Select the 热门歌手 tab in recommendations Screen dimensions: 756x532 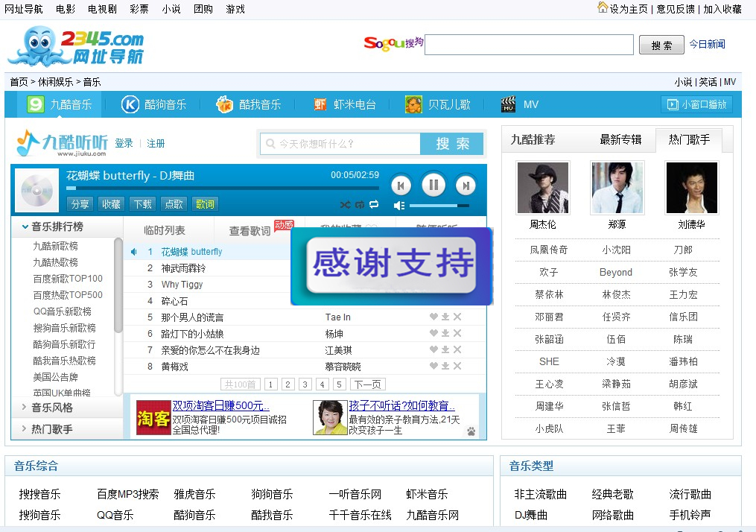tap(689, 140)
